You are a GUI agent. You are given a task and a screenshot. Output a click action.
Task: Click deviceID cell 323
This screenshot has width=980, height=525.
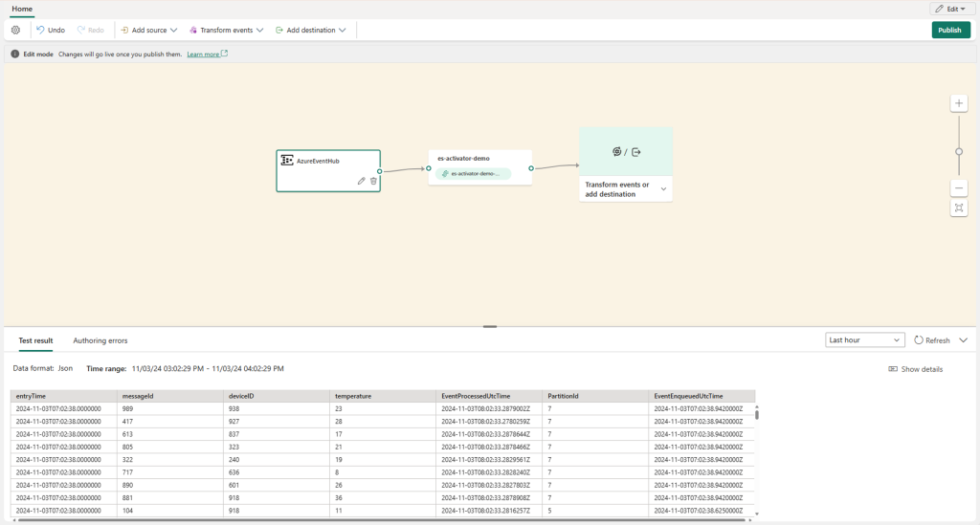[x=277, y=447]
